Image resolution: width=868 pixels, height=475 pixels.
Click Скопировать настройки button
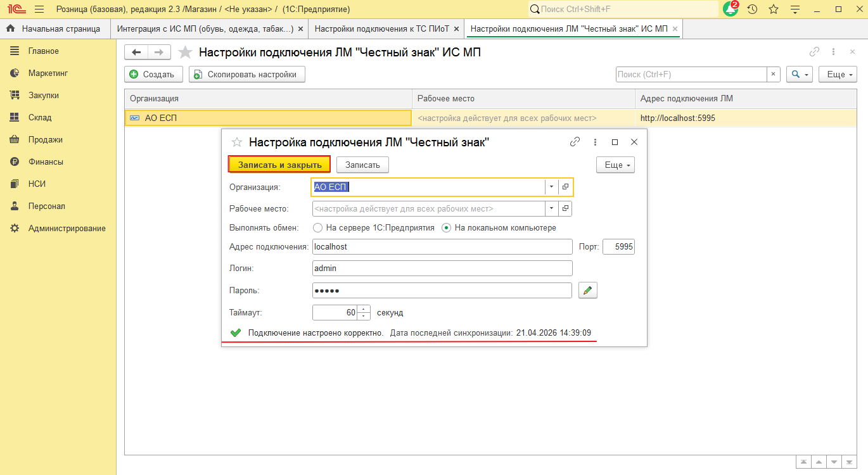[247, 74]
